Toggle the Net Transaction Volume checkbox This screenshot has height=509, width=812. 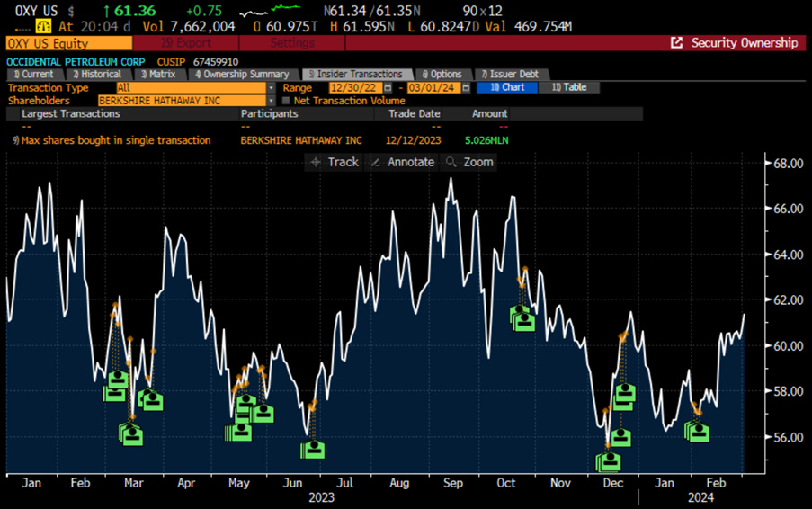286,101
